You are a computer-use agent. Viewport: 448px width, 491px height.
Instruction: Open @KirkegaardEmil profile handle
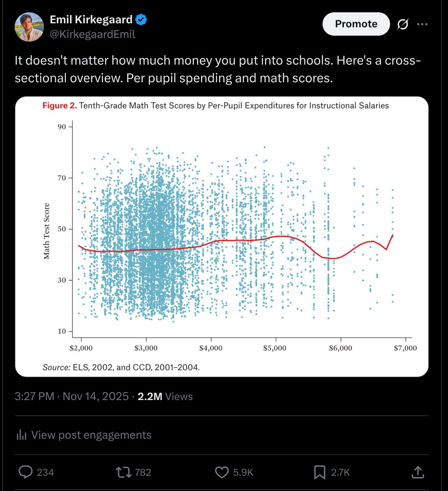coord(92,34)
